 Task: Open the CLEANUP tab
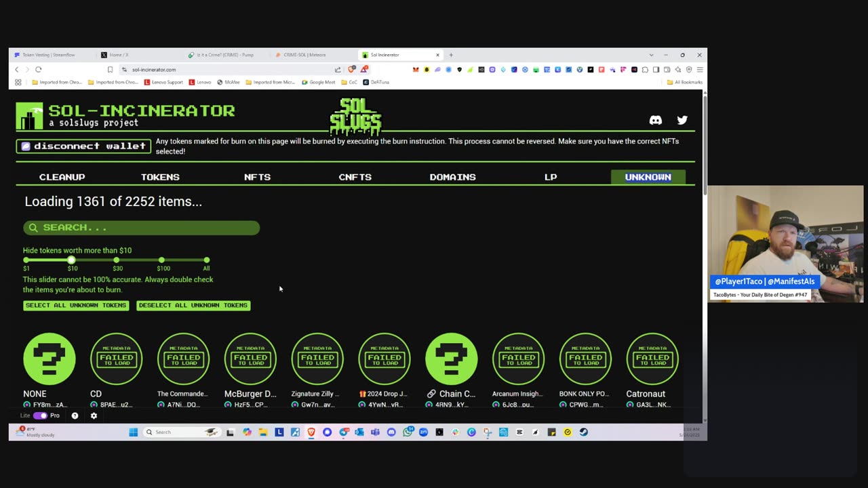(62, 177)
